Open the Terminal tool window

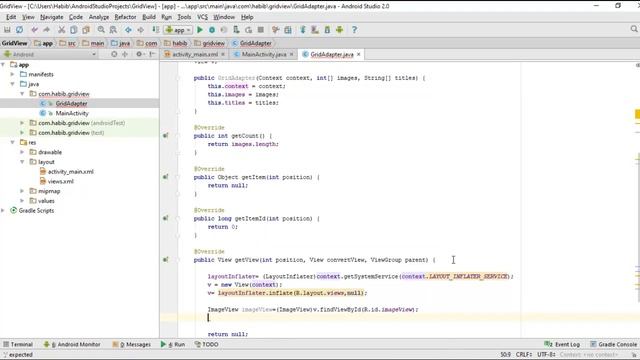18,344
